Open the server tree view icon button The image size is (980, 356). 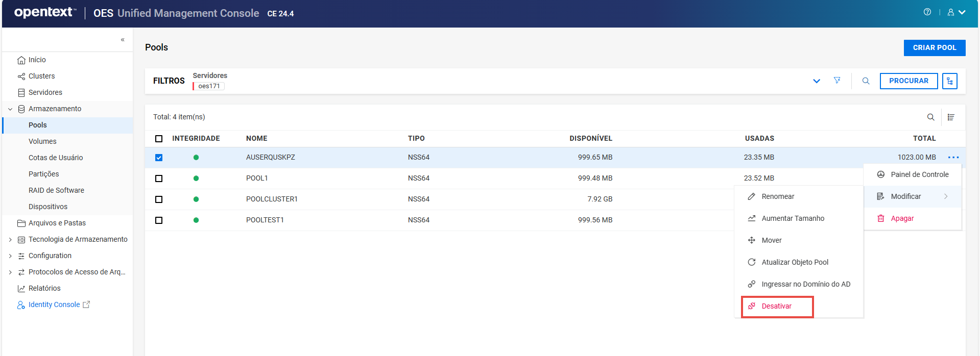click(x=949, y=81)
